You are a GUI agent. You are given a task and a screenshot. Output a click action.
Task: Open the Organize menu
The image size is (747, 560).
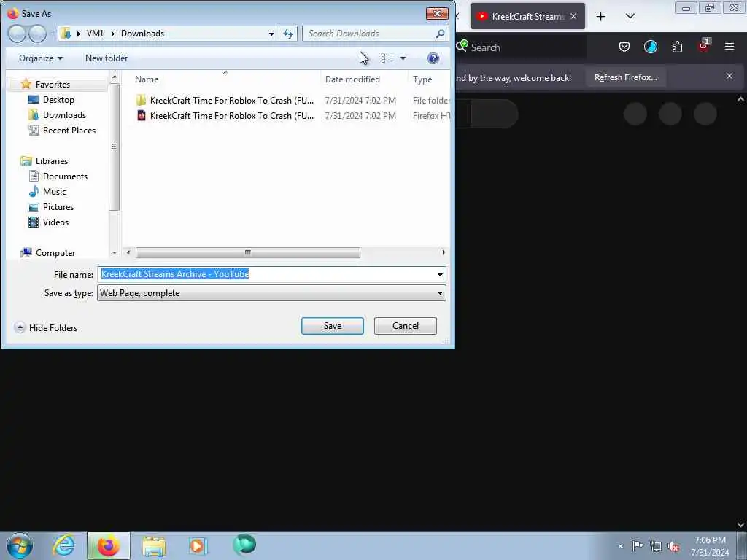click(x=41, y=58)
